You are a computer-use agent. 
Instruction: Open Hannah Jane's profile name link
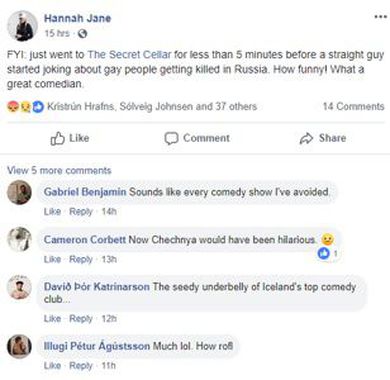click(78, 18)
